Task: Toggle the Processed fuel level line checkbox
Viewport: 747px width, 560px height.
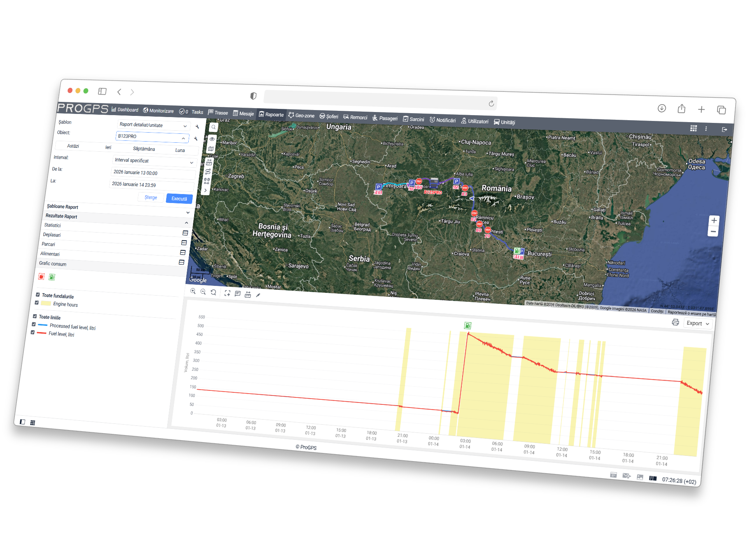Action: pyautogui.click(x=34, y=324)
